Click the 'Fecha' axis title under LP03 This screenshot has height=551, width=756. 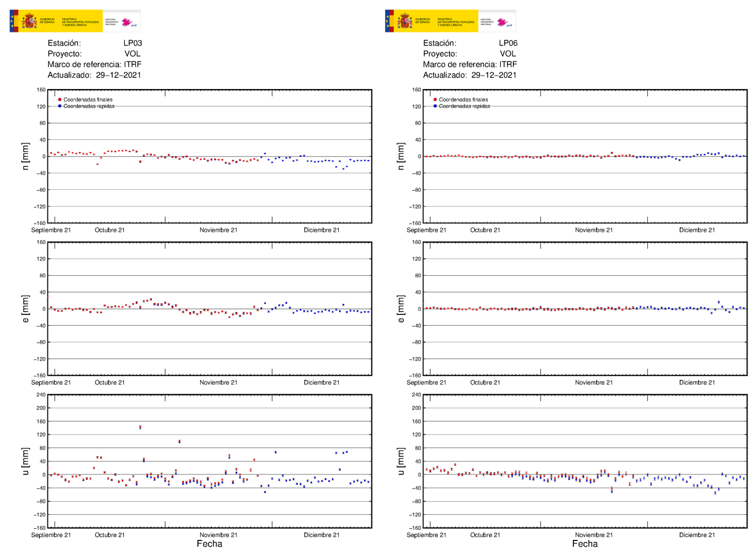coord(209,543)
